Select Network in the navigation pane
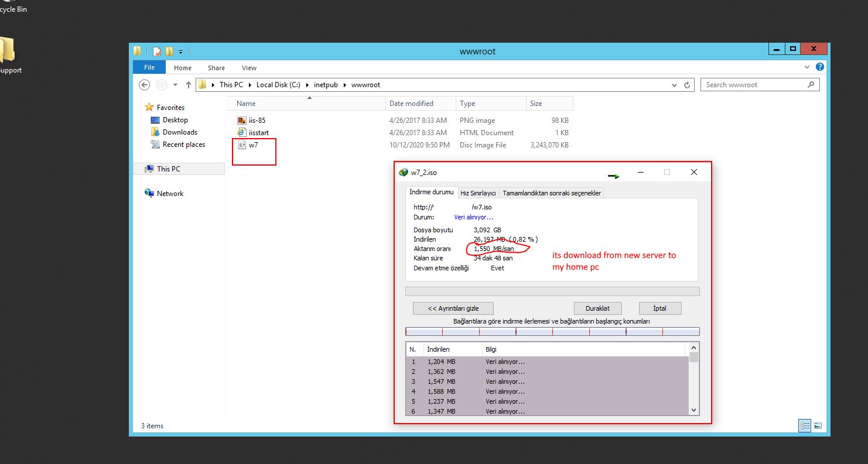868x464 pixels. tap(170, 194)
